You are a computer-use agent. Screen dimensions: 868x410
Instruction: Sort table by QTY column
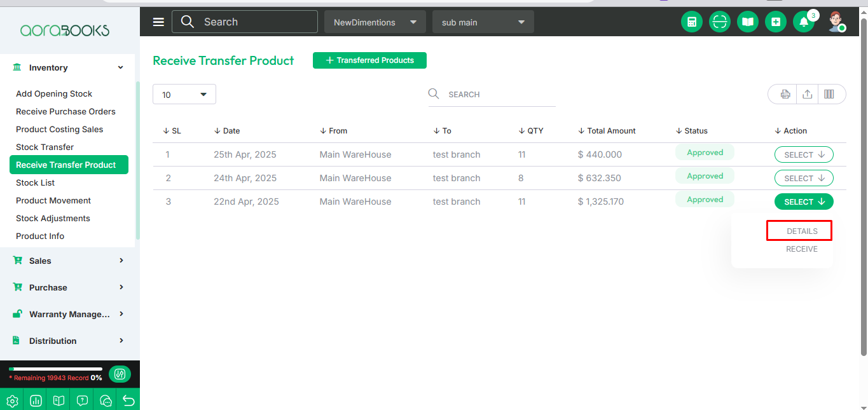531,131
